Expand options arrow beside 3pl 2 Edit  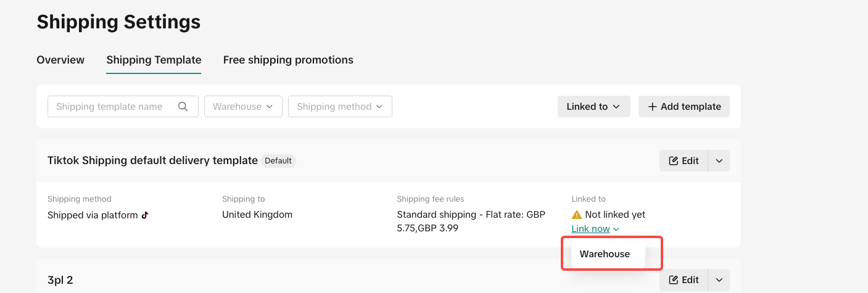(x=719, y=280)
